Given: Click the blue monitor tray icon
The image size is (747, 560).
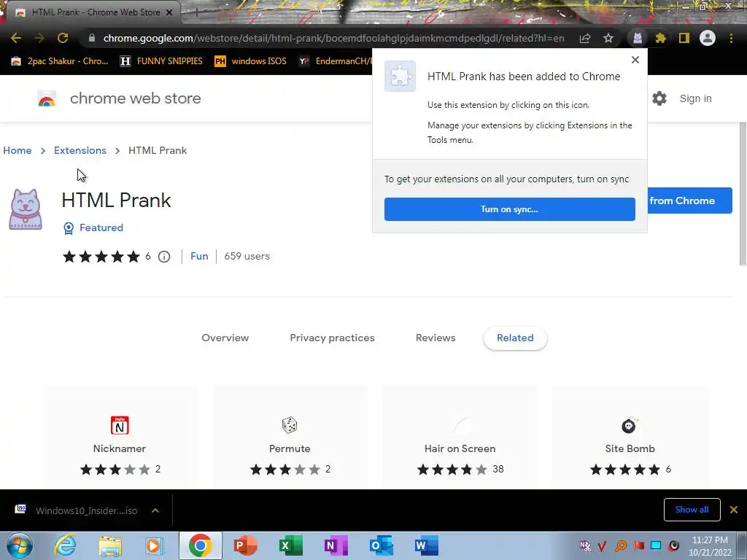Looking at the screenshot, I should [656, 545].
